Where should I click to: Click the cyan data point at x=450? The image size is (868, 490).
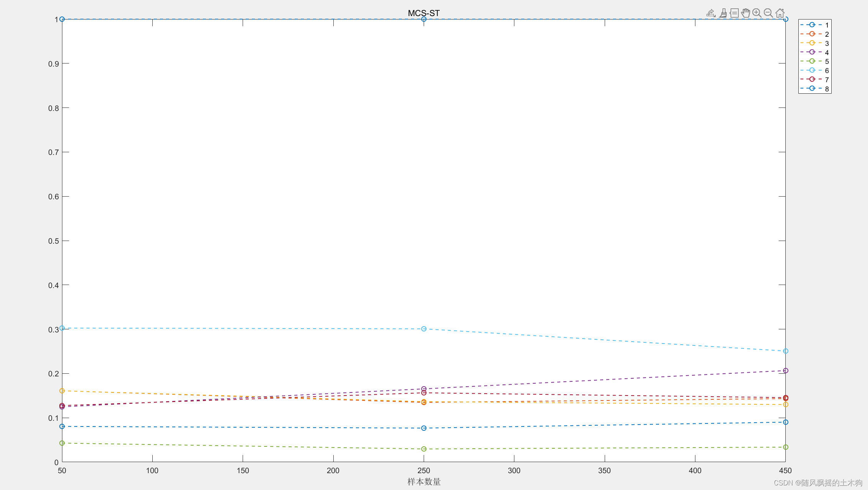pos(785,351)
